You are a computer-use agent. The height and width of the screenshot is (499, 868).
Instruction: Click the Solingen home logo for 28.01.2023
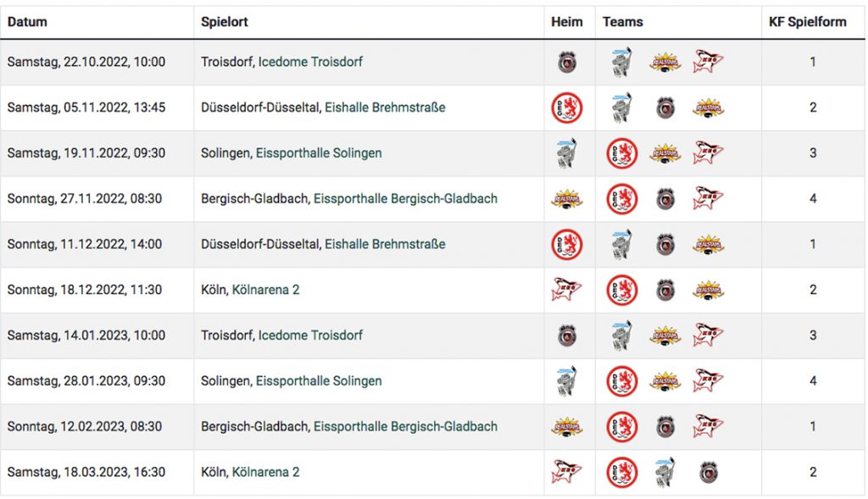coord(567,381)
